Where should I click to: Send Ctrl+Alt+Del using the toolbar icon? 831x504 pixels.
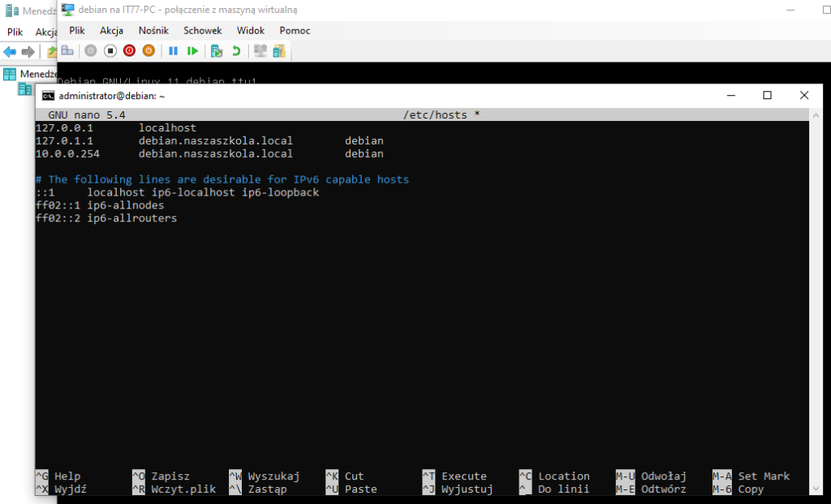(x=68, y=51)
